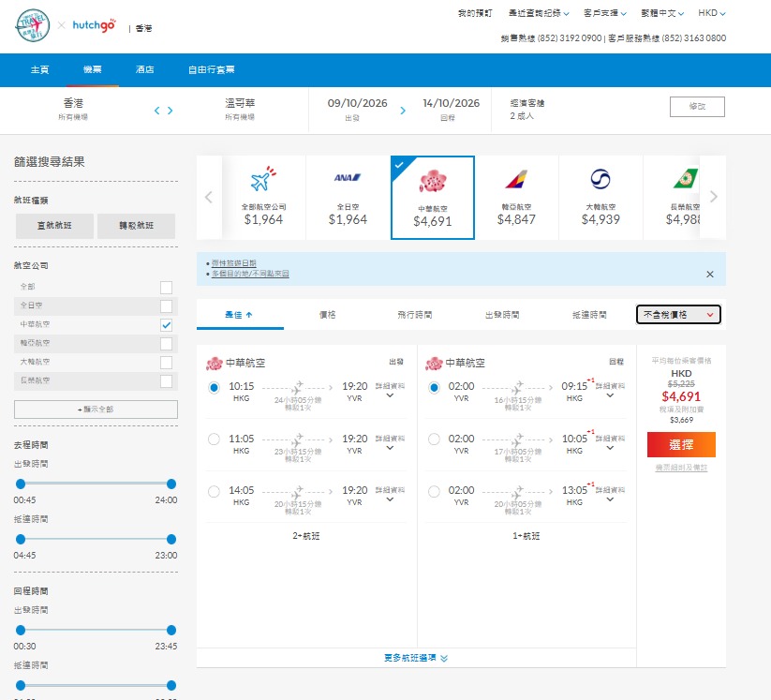Sort results by 飛行時間
This screenshot has width=771, height=700.
click(x=414, y=315)
